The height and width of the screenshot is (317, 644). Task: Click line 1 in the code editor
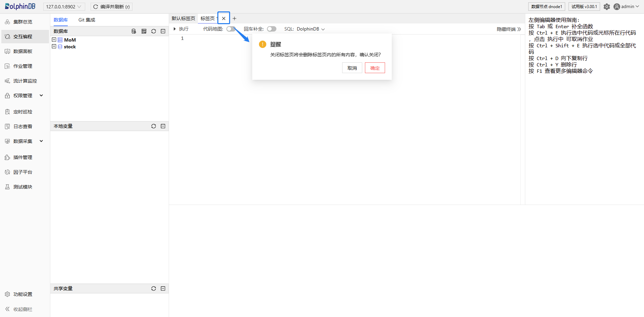tap(268, 39)
